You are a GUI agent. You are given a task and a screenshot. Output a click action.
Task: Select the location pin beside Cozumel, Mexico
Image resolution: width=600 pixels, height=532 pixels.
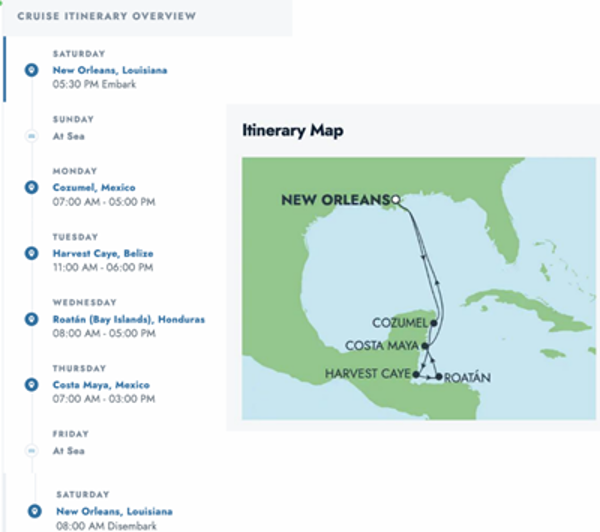pos(32,187)
